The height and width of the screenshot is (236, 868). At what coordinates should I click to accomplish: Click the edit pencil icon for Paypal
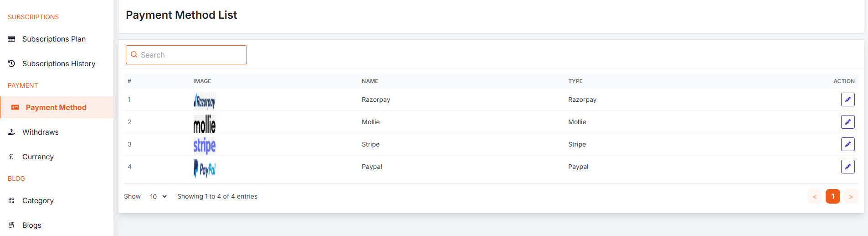847,167
